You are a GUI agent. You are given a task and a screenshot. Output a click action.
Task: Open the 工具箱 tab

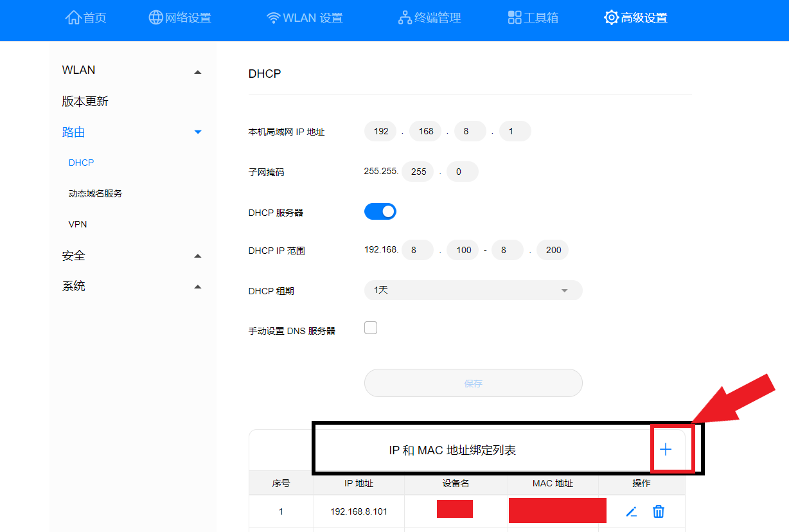tap(533, 18)
